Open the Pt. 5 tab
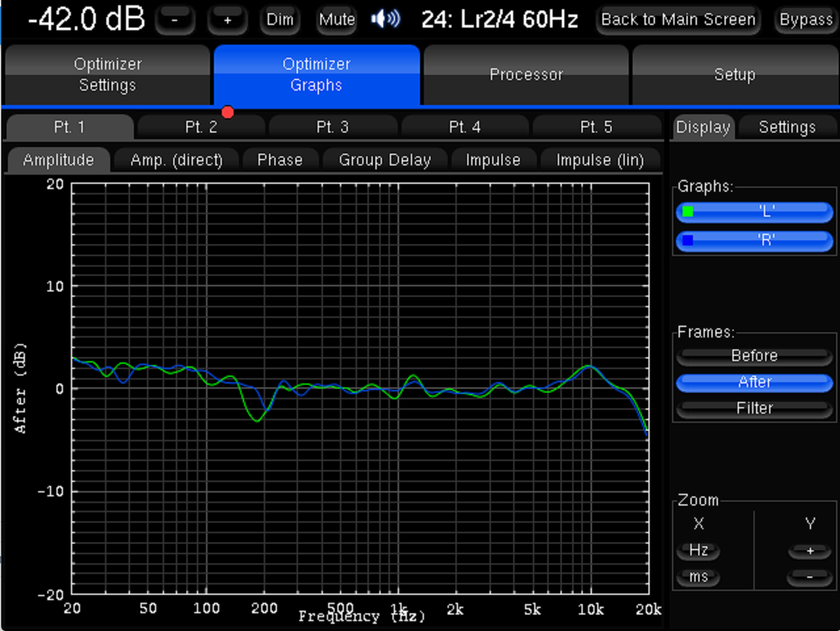The height and width of the screenshot is (631, 840). coord(597,127)
